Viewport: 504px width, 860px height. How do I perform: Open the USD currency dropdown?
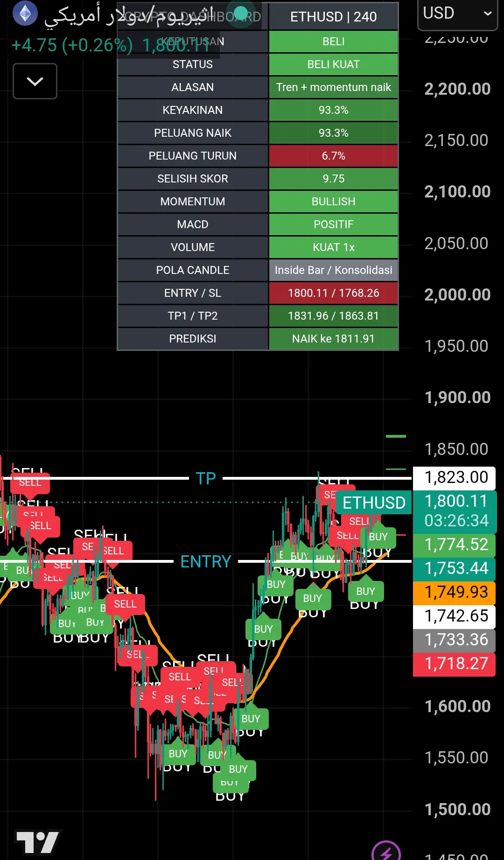click(457, 14)
